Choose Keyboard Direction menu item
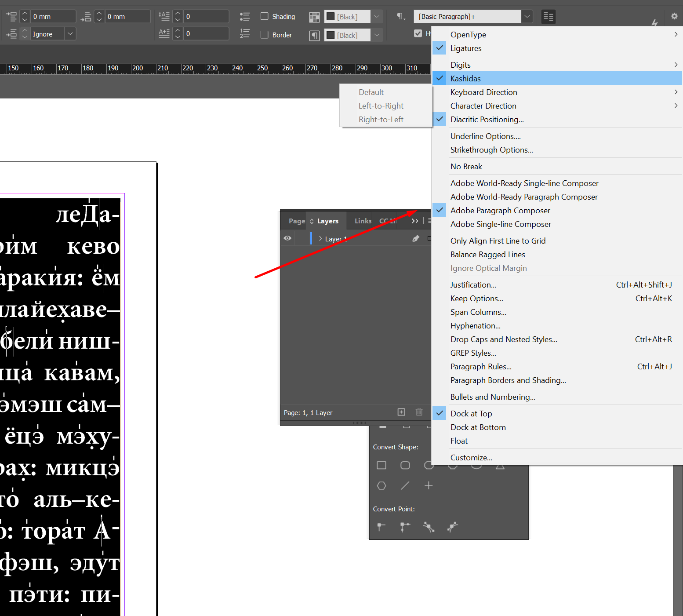 557,92
